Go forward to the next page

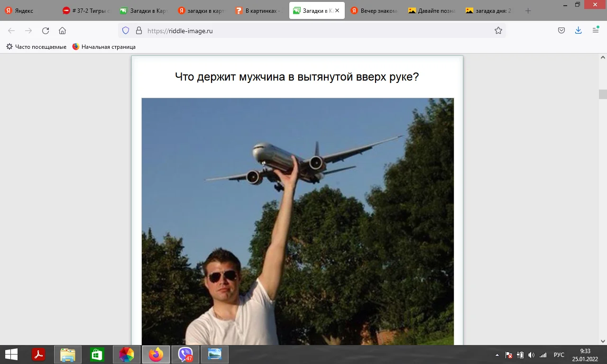coord(28,30)
